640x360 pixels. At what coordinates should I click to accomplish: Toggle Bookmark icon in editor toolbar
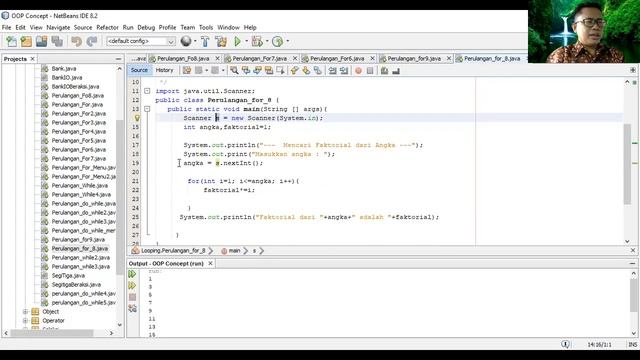coord(318,71)
